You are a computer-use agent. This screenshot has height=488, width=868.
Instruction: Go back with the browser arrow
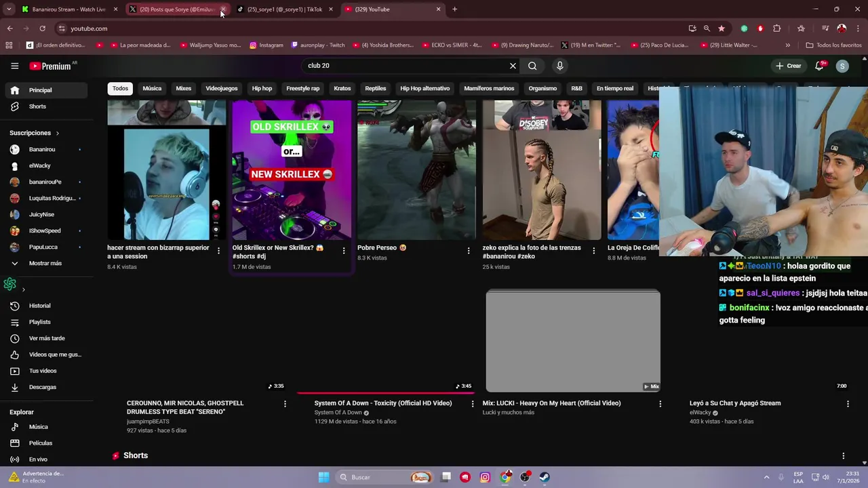tap(9, 28)
